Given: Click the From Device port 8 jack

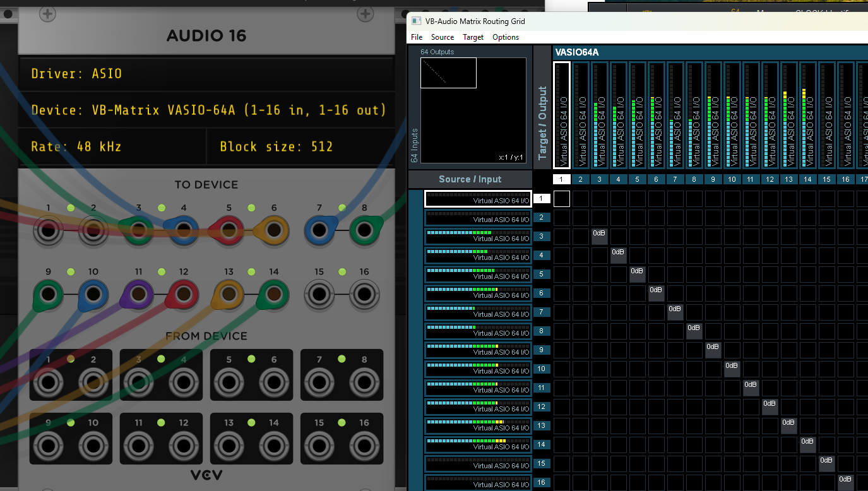Looking at the screenshot, I should [x=364, y=382].
